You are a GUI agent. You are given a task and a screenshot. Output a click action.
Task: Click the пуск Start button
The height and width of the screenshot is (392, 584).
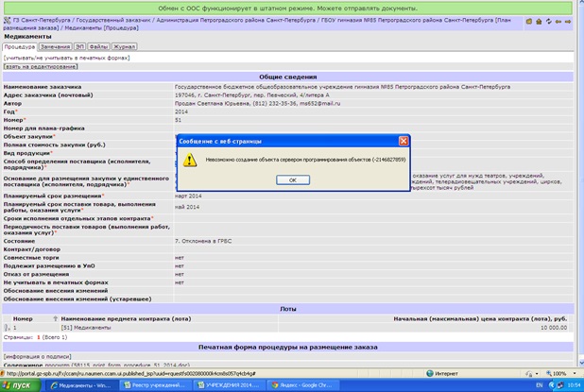(21, 385)
